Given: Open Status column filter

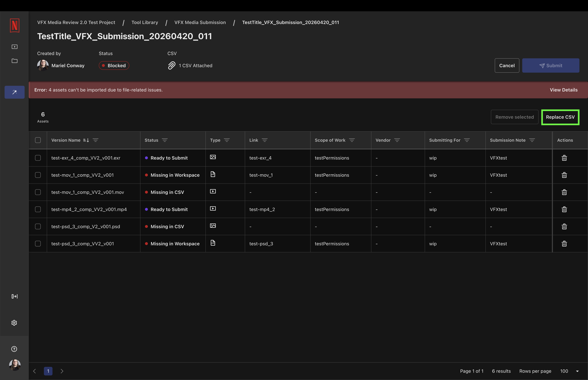Looking at the screenshot, I should pyautogui.click(x=165, y=140).
